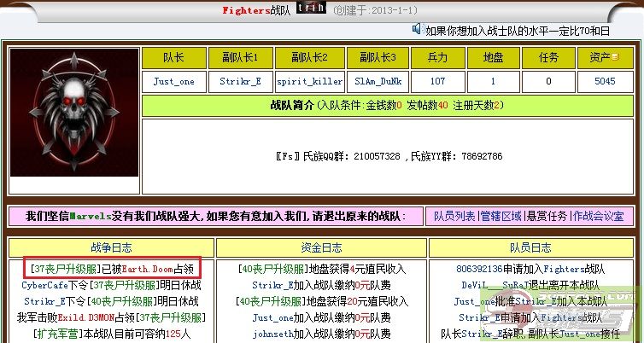The width and height of the screenshot is (644, 343).
Task: Open the 队员列表 member list
Action: (453, 217)
